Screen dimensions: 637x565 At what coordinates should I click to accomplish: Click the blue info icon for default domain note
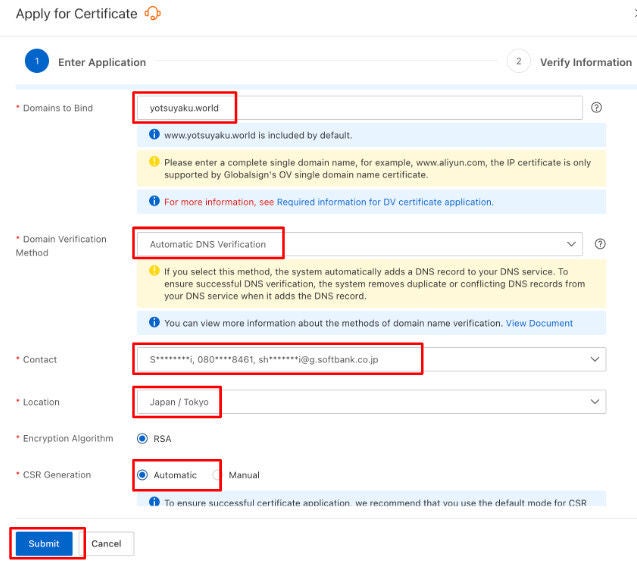pyautogui.click(x=154, y=134)
